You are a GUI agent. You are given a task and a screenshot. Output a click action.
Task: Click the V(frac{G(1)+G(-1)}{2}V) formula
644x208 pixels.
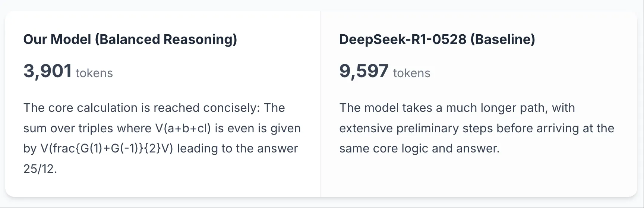[x=107, y=148]
